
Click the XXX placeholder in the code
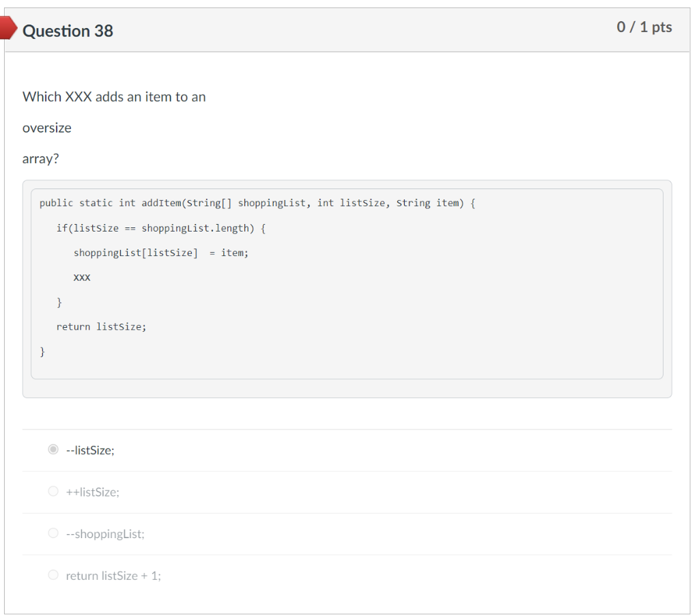82,277
